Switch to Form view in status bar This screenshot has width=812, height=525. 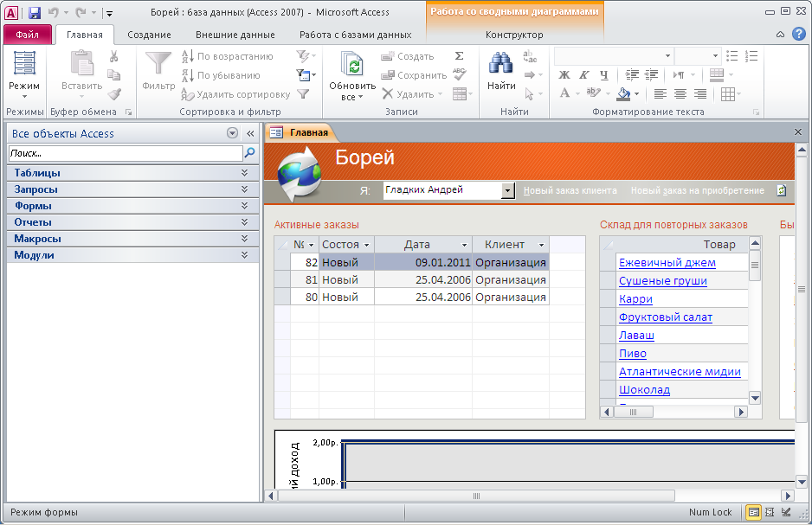click(753, 512)
